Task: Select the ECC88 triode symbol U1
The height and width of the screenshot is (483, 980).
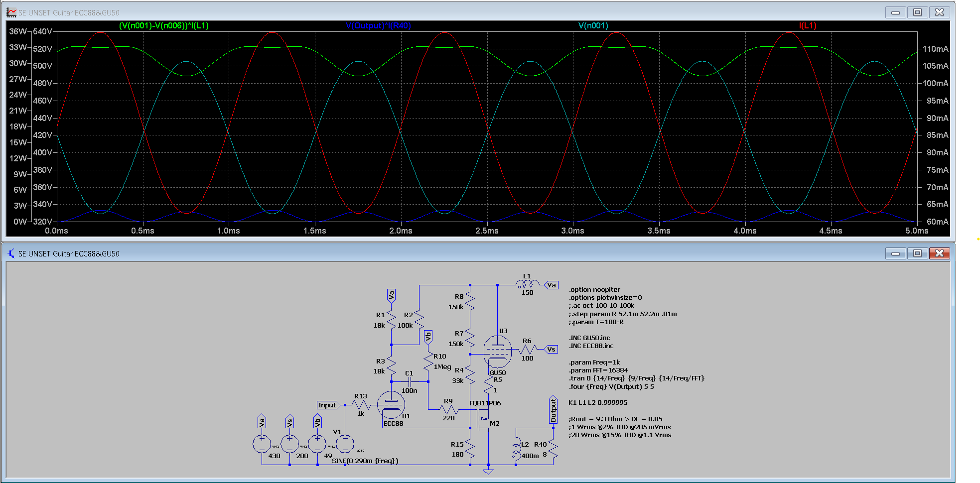Action: [x=391, y=405]
